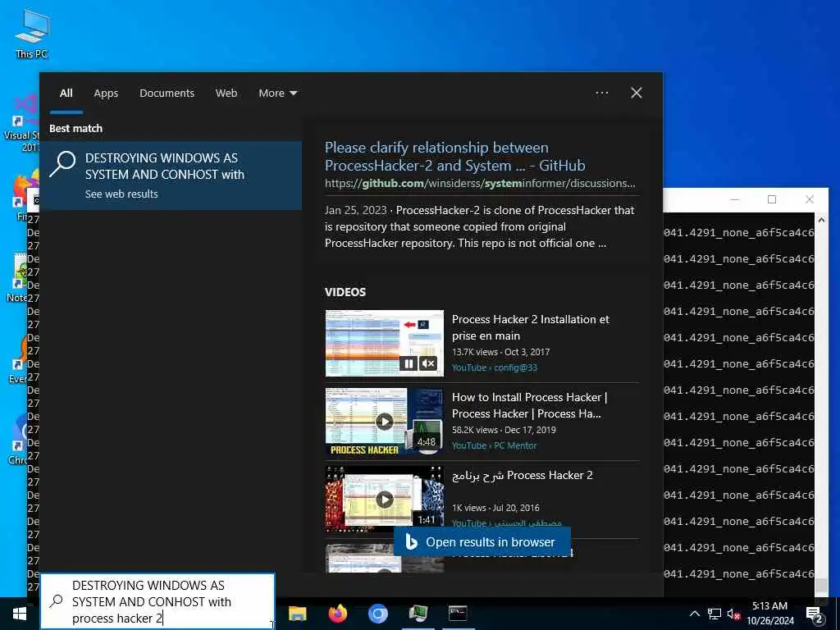840x630 pixels.
Task: Click the fourth video thumbnail at bottom
Action: pos(385,558)
